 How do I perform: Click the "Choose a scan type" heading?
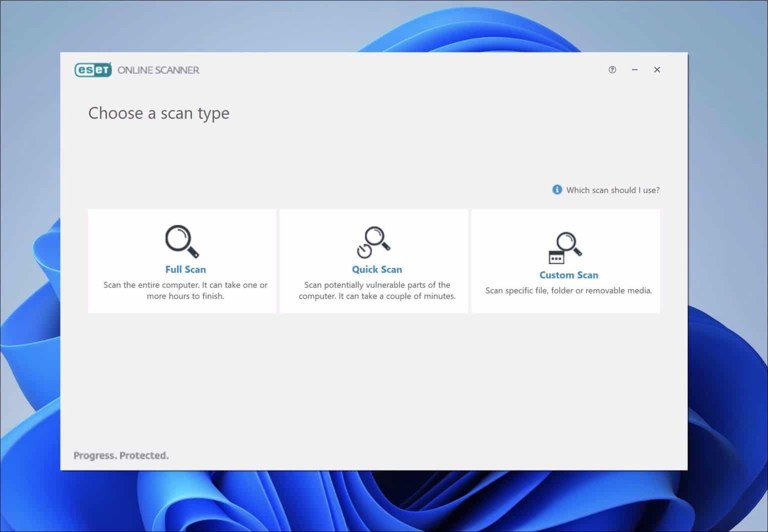(158, 113)
